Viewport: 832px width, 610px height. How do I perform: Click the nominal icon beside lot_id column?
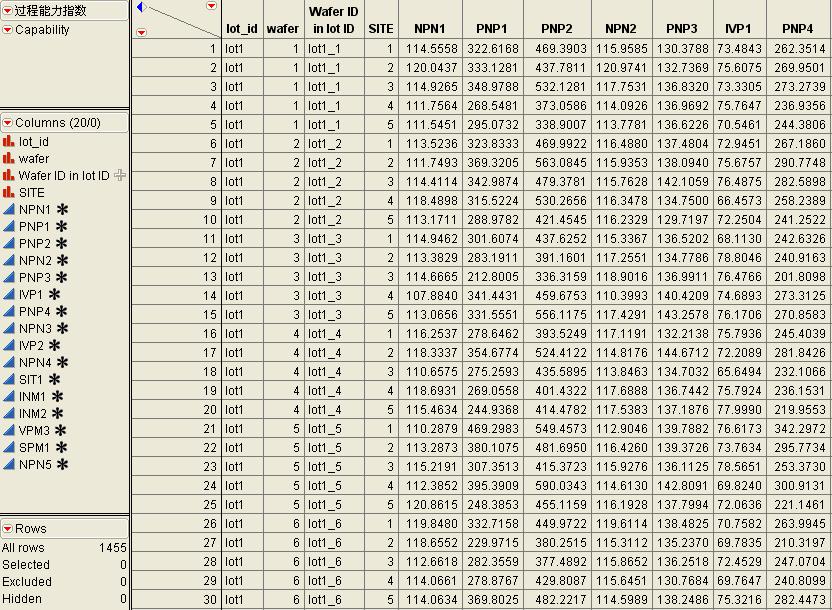(x=8, y=142)
